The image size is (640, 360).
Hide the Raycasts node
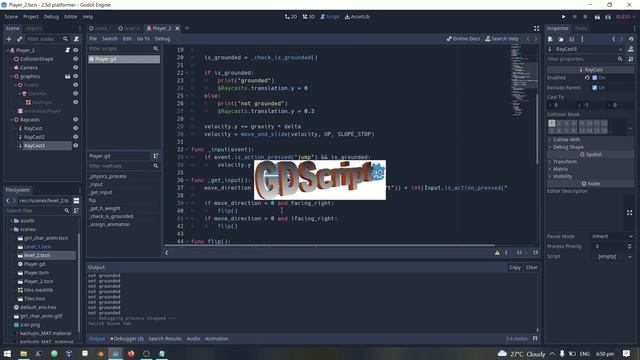[76, 120]
